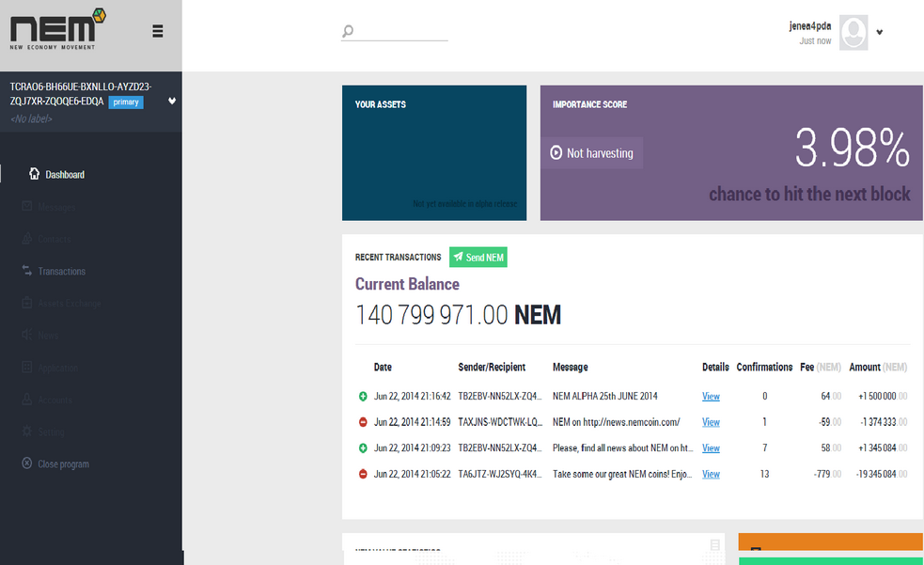Screen dimensions: 924x565
Task: Click the green plus icon for 21:16:42 transaction
Action: (363, 397)
